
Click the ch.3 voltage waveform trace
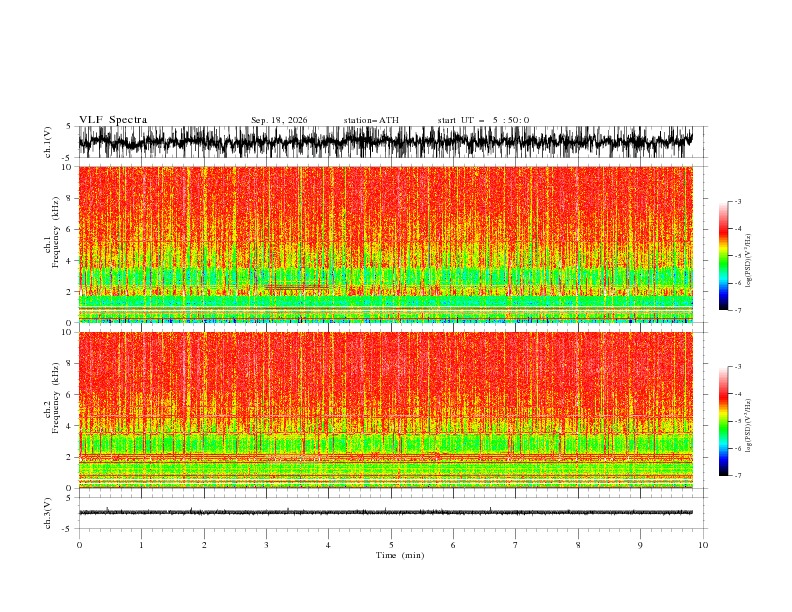tap(386, 513)
